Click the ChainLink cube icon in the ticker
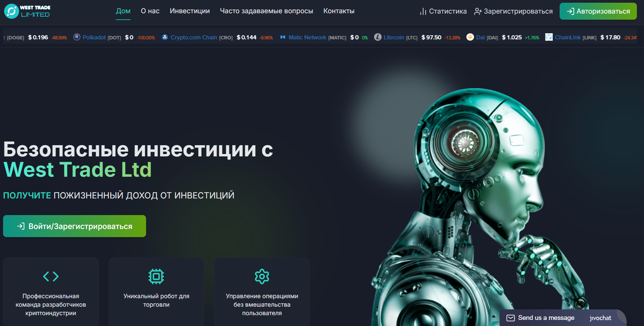This screenshot has width=644, height=326. tap(548, 37)
